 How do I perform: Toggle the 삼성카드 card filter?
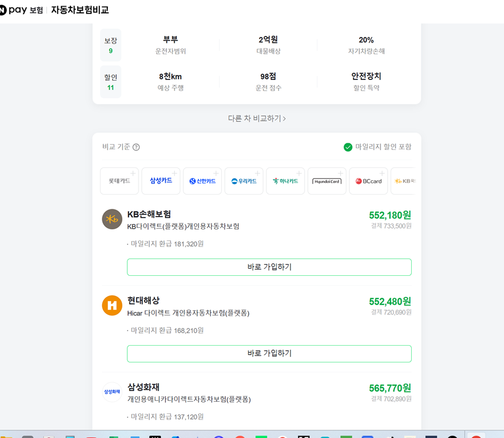[x=161, y=181]
